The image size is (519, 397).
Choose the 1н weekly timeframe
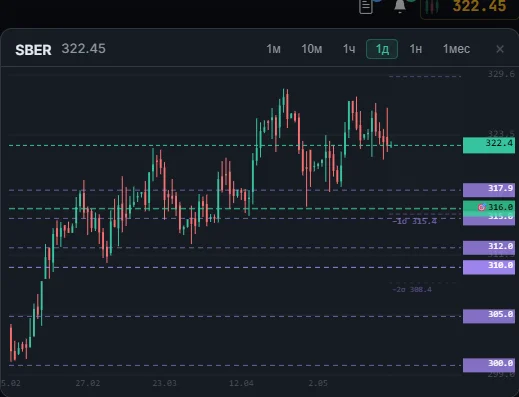pos(416,49)
